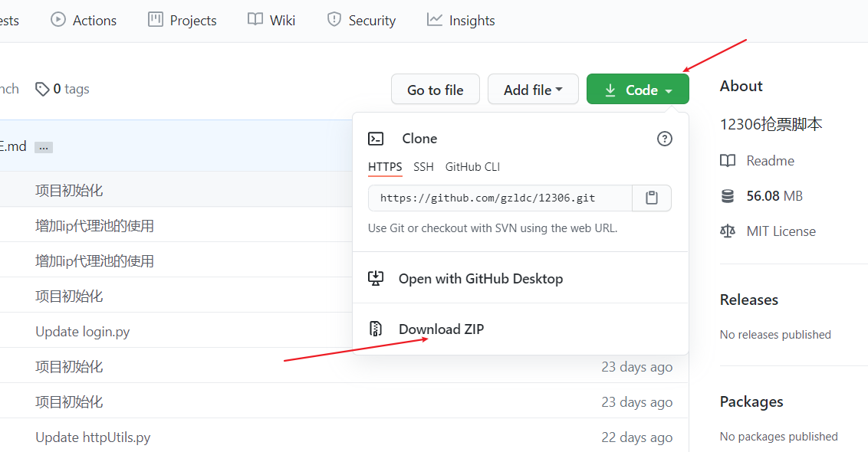Open the Insights repository tab
The width and height of the screenshot is (868, 452).
point(461,21)
